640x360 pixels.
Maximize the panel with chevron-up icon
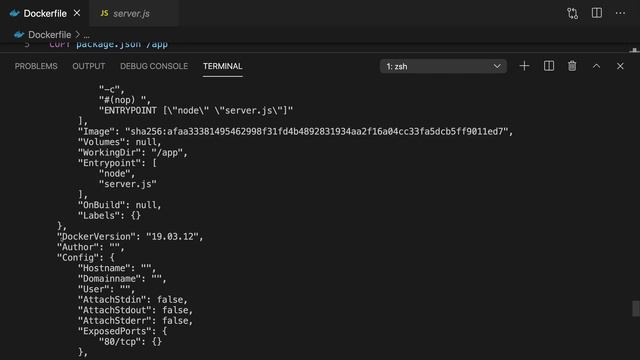click(596, 66)
